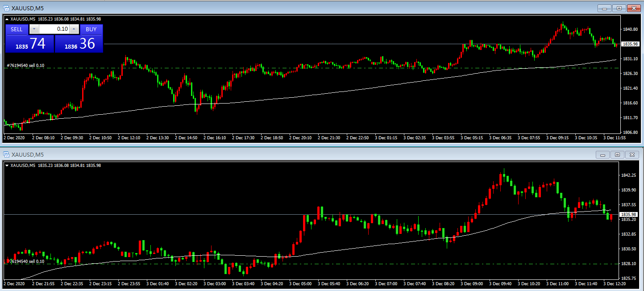This screenshot has height=291, width=644.
Task: Click the 1816.60 price axis value
Action: [630, 103]
